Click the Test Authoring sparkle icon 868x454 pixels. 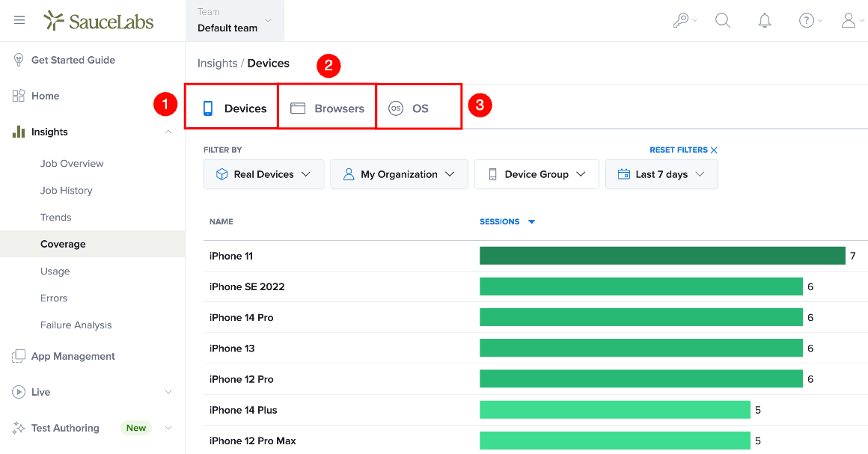pyautogui.click(x=18, y=428)
